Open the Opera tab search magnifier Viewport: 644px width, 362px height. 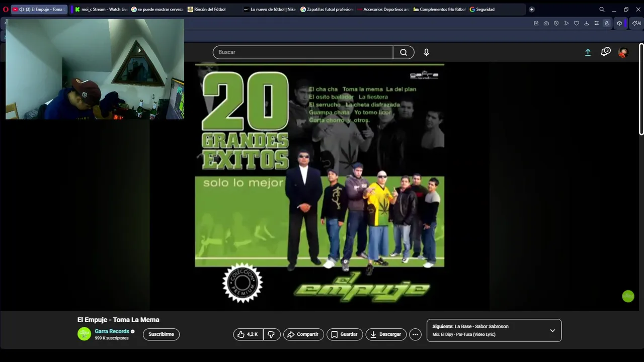pos(602,9)
